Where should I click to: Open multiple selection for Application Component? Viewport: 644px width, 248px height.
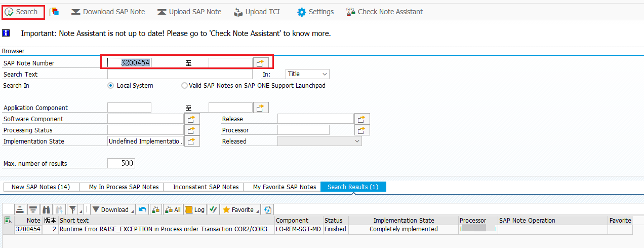click(261, 108)
